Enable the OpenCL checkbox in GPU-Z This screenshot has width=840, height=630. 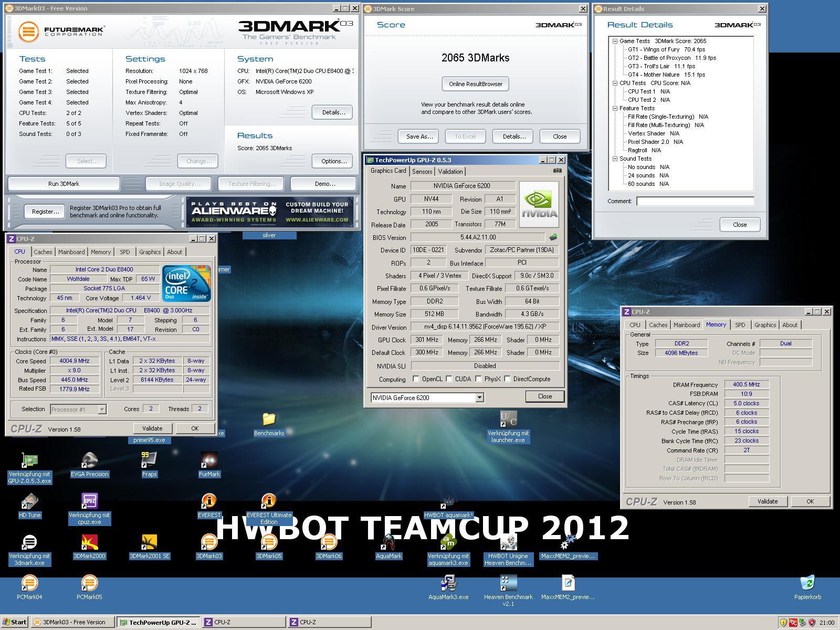point(416,379)
